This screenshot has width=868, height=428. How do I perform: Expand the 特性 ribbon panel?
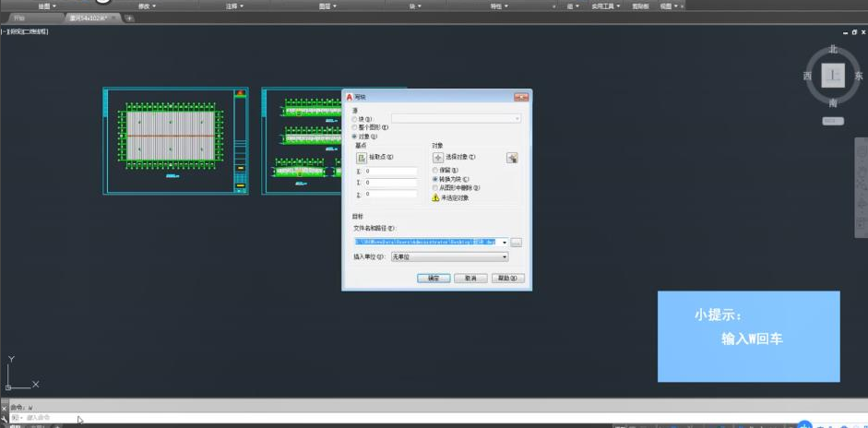pos(500,6)
